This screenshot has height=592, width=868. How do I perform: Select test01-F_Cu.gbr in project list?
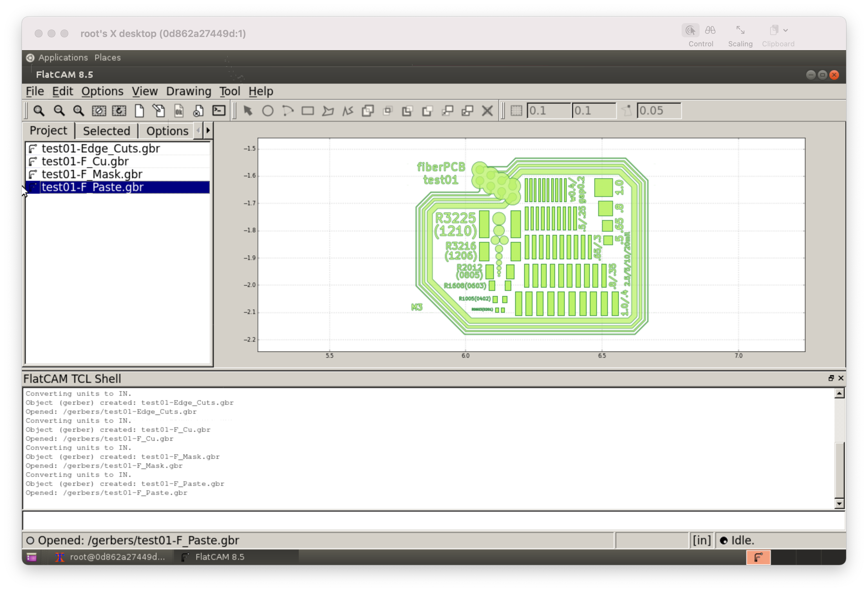point(85,162)
